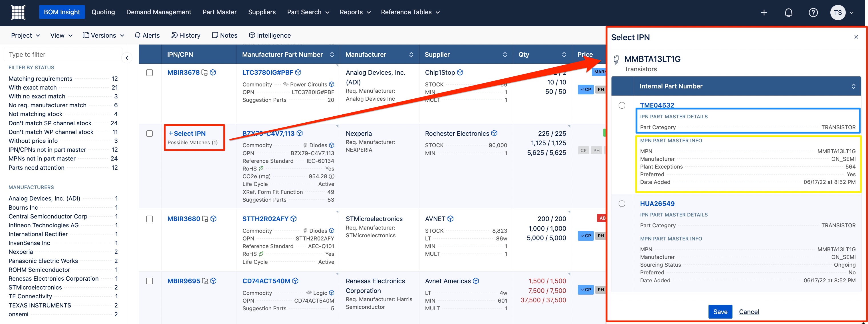Open the app grid launcher icon
Screen dimensions: 868x324
point(18,13)
